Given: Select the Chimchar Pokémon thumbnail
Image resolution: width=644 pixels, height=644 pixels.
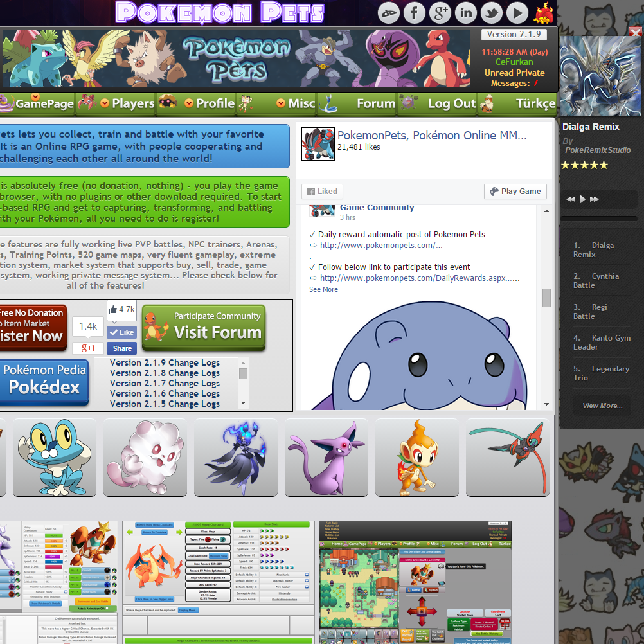Looking at the screenshot, I should (x=417, y=458).
